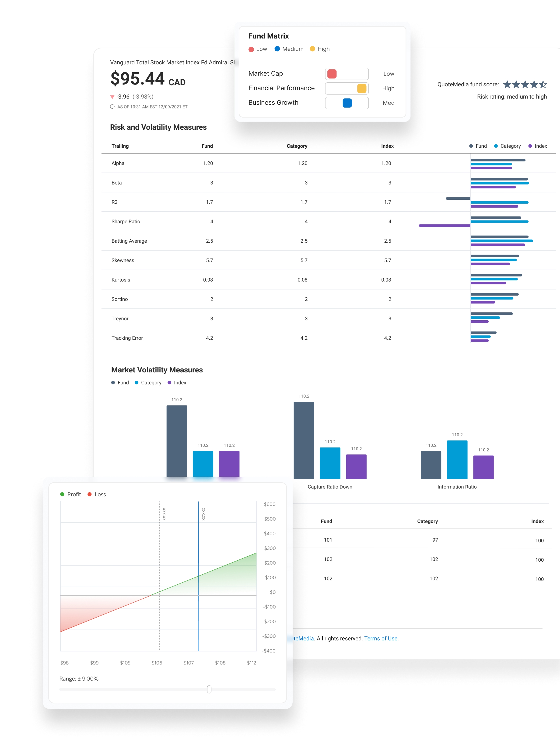Click the Range percentage slider handle

coord(209,689)
